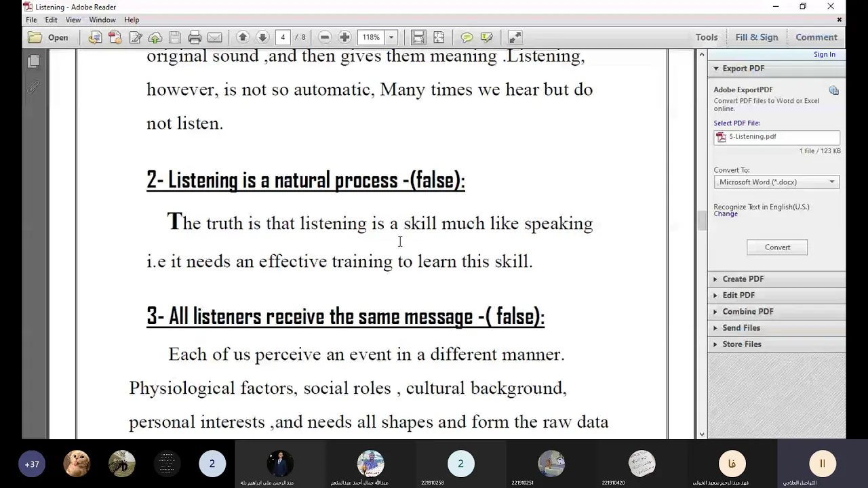The height and width of the screenshot is (488, 868).
Task: Click the vertical scrollbar up arrow
Action: coord(702,54)
